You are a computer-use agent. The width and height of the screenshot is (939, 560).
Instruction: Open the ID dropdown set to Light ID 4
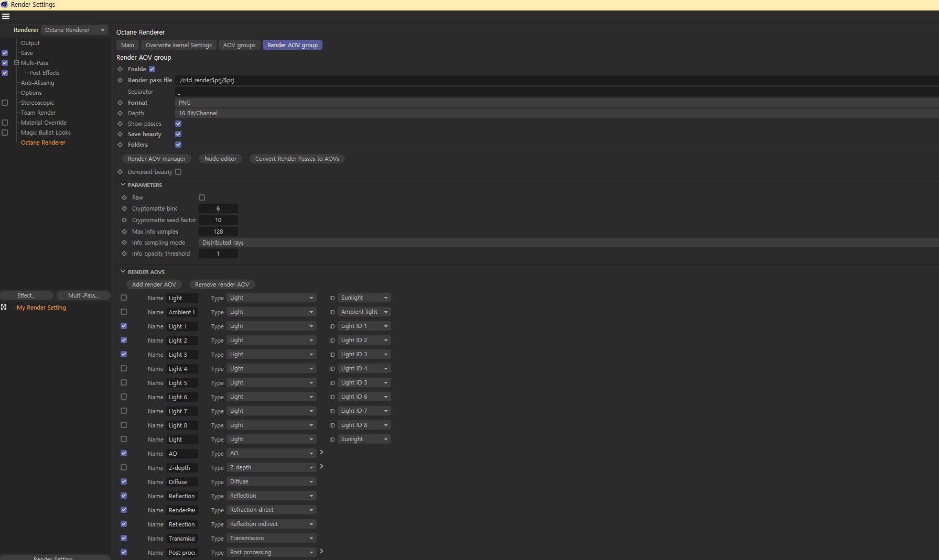(364, 368)
